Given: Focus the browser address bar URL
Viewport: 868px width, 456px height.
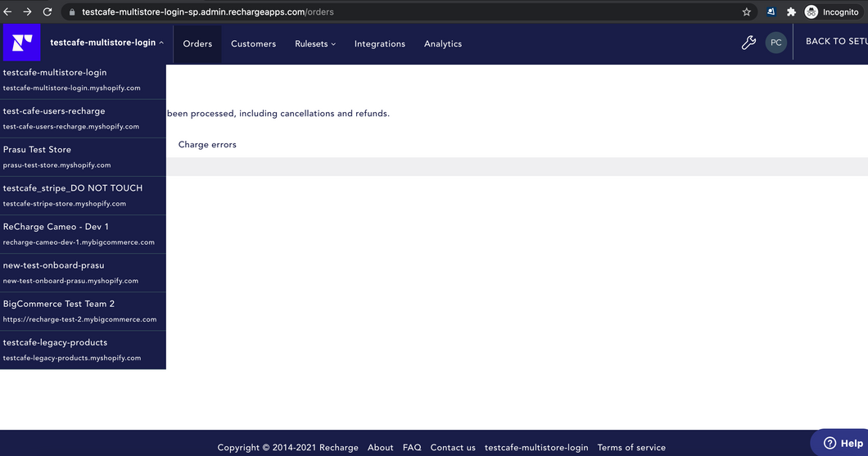Looking at the screenshot, I should click(208, 11).
